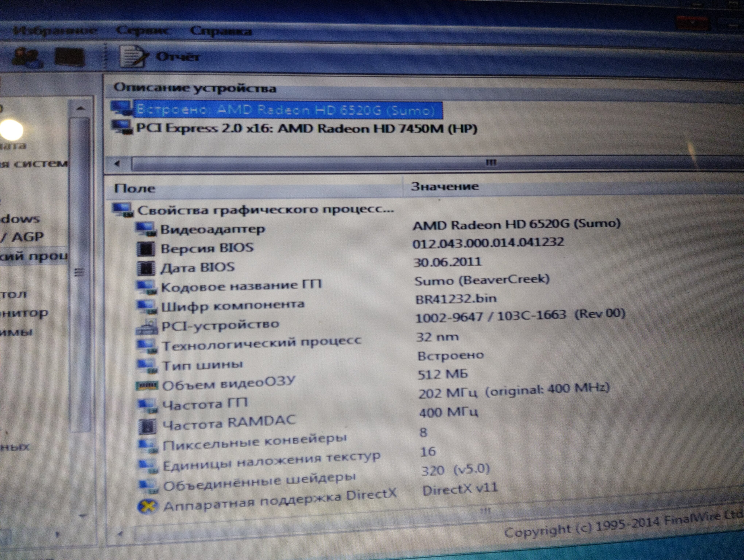The width and height of the screenshot is (744, 560).
Task: Click icon next to Radeon HD 7450M entry
Action: [122, 127]
